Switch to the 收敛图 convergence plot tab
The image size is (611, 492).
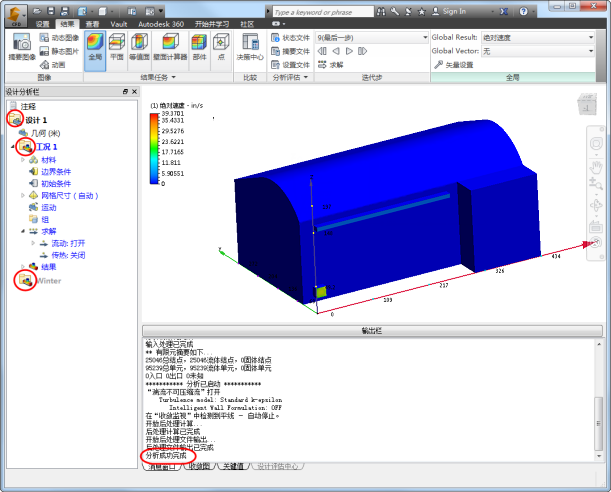(199, 466)
